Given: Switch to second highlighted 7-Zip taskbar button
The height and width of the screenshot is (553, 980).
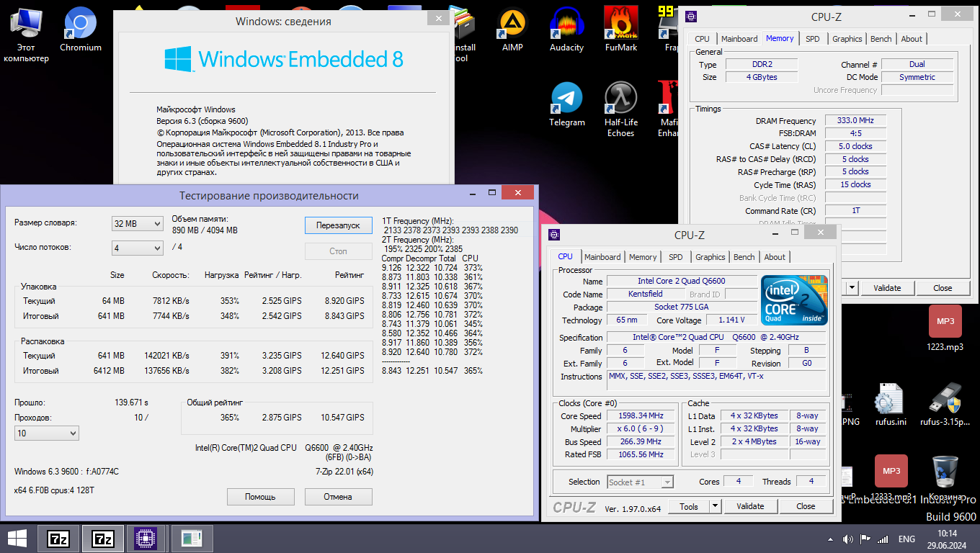Looking at the screenshot, I should click(x=103, y=538).
